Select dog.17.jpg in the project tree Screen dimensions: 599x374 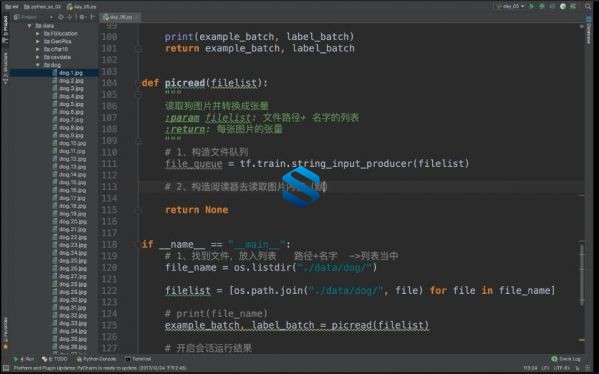click(72, 198)
